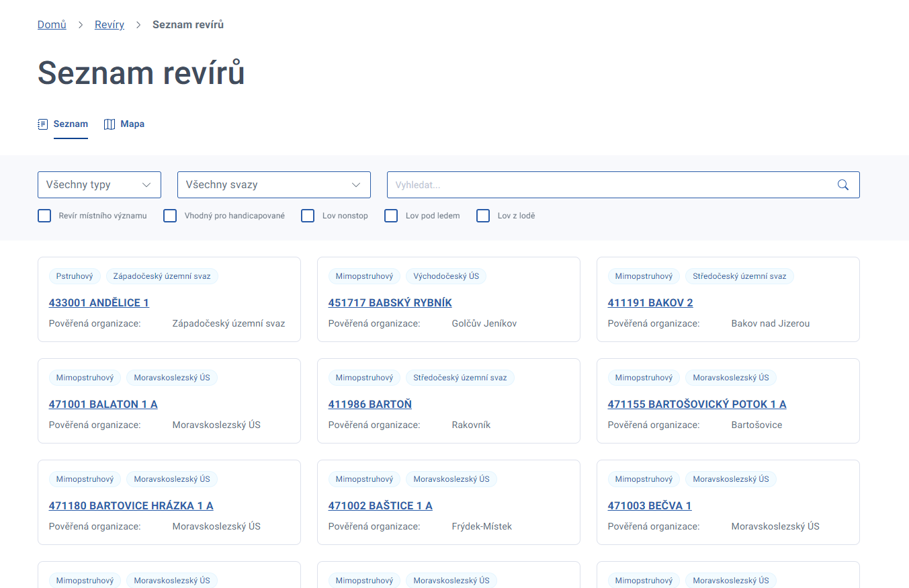Click Pstruhový tag on ANDĚLICE 1 card

[x=75, y=276]
